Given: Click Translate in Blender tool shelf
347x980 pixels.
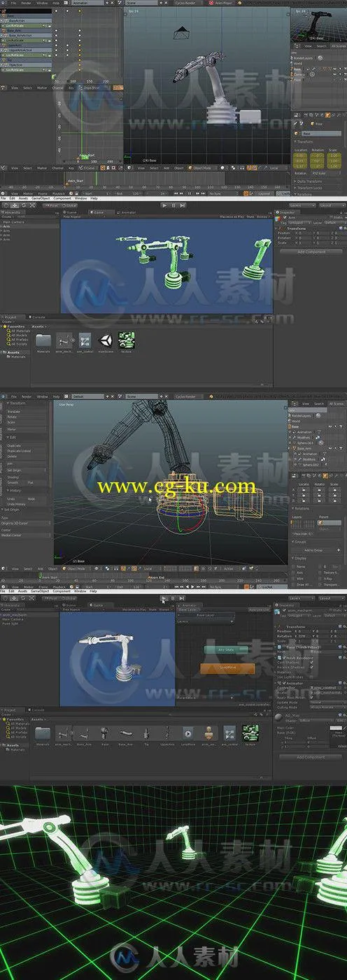Looking at the screenshot, I should coord(25,411).
